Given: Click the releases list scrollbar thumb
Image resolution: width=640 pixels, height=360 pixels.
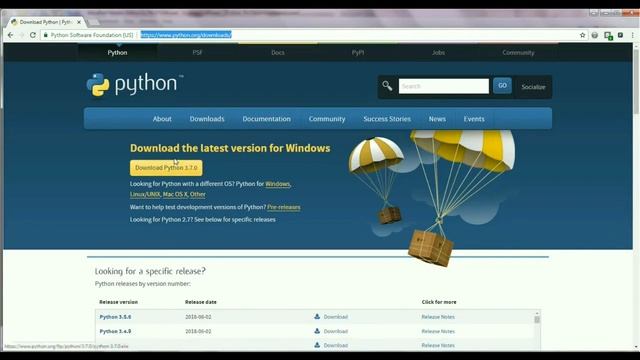Looking at the screenshot, I should point(537,320).
